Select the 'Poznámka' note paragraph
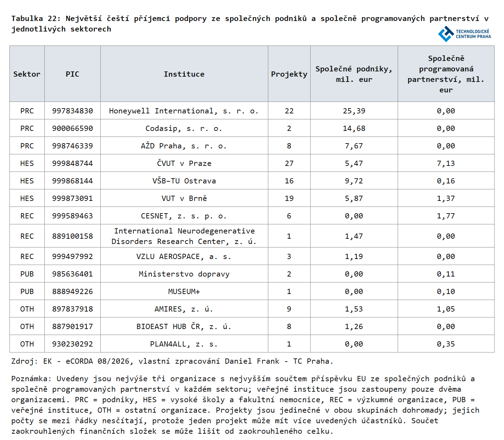Screen dimensions: 504x440 tap(245, 405)
